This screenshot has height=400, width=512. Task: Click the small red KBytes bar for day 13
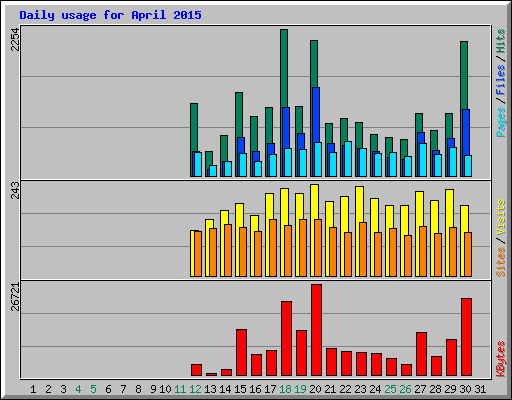(211, 375)
